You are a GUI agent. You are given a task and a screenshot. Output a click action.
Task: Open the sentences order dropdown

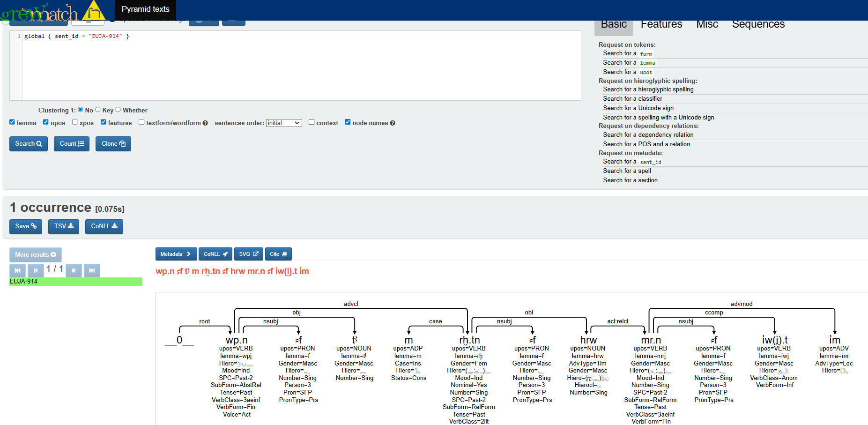click(284, 123)
